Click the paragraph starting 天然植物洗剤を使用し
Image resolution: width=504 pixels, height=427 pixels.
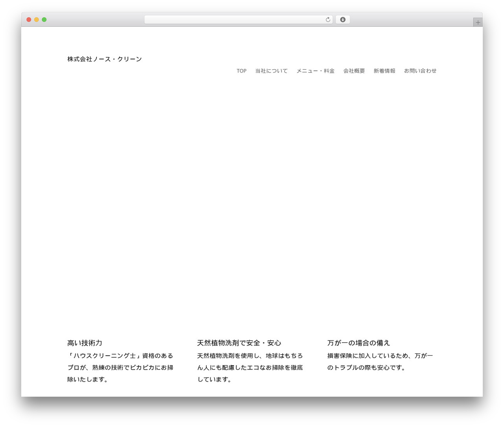pyautogui.click(x=250, y=368)
